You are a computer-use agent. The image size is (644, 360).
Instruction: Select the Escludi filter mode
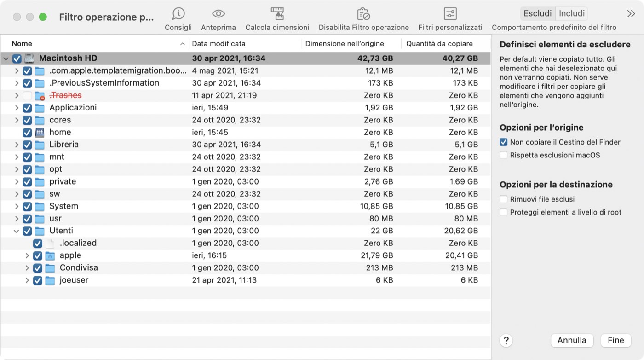click(537, 13)
